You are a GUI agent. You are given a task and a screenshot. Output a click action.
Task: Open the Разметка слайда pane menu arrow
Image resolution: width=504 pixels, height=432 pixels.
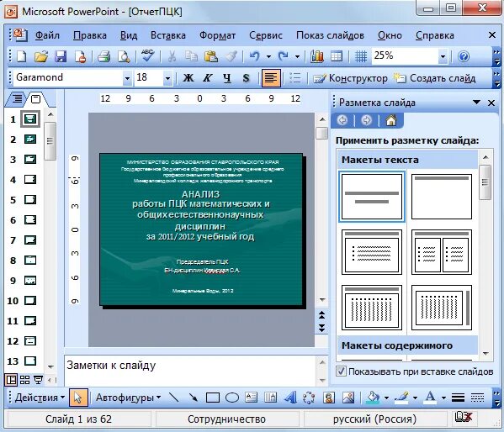(477, 103)
